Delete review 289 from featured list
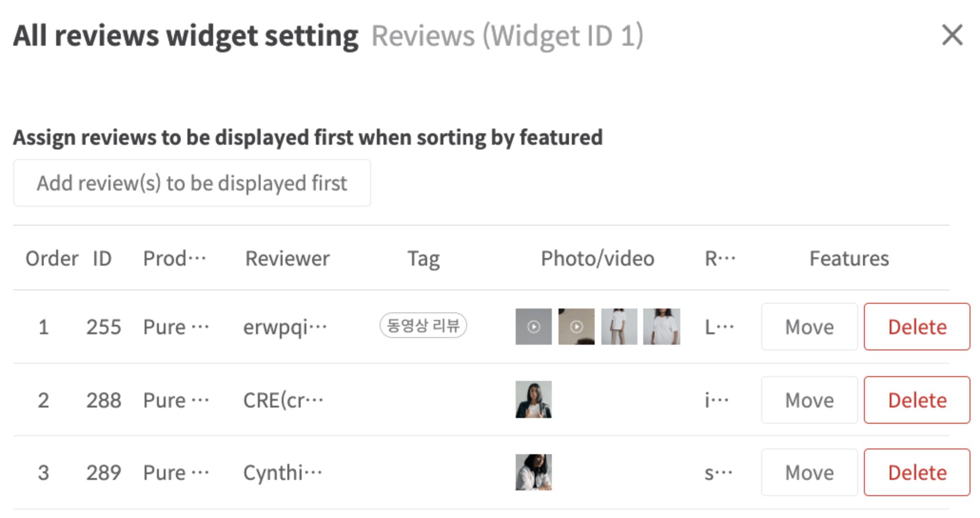Image resolution: width=980 pixels, height=518 pixels. [x=917, y=472]
